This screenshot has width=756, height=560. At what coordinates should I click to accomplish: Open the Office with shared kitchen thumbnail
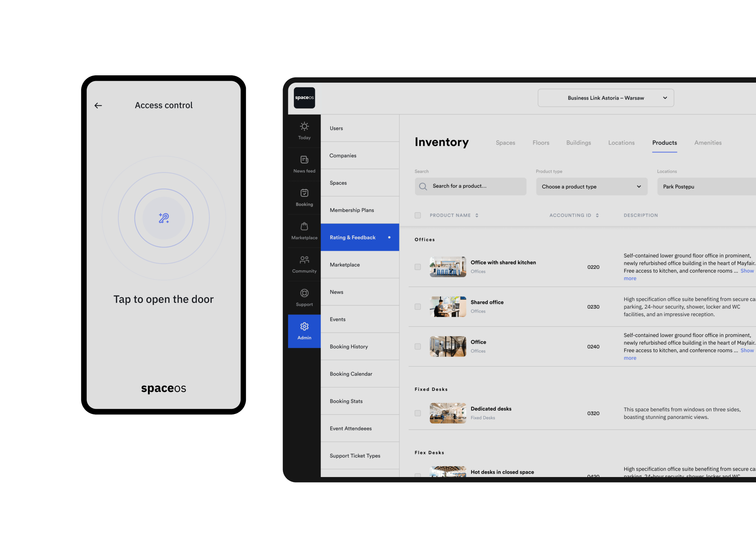point(448,267)
